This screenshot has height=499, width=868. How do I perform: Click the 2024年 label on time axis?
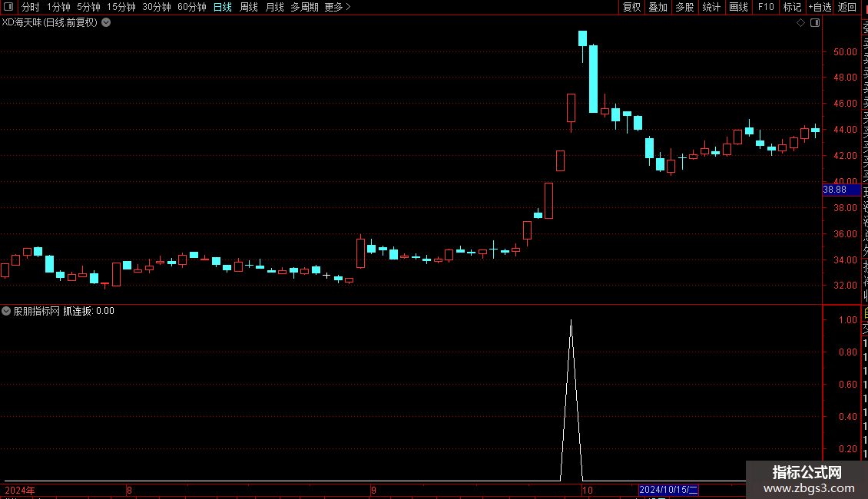tap(20, 490)
